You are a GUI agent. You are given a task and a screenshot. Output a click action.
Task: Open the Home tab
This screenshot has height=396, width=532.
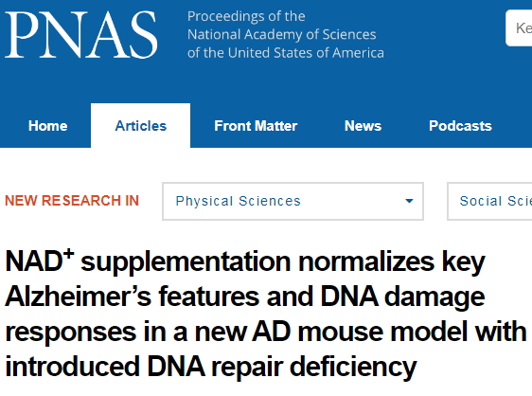click(x=48, y=126)
